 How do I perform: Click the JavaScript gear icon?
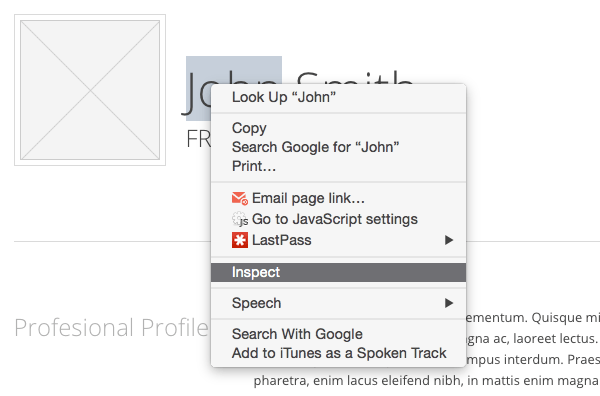[240, 219]
